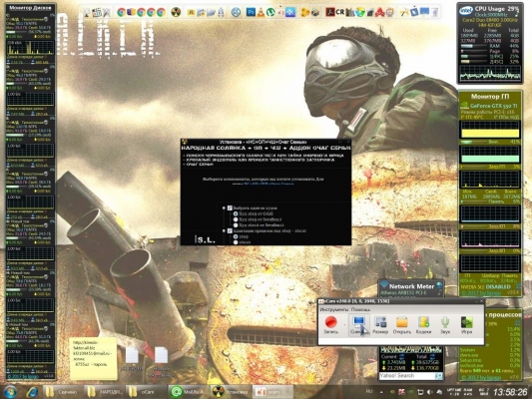Toggle the 'Адаптация прицелов' checkbox in installer
The height and width of the screenshot is (399, 532).
tap(230, 230)
